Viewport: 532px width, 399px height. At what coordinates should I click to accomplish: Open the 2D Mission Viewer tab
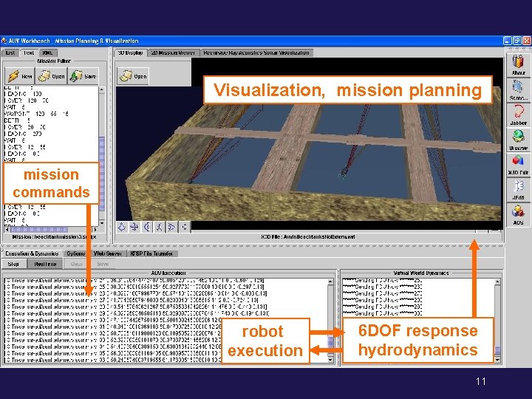point(174,52)
